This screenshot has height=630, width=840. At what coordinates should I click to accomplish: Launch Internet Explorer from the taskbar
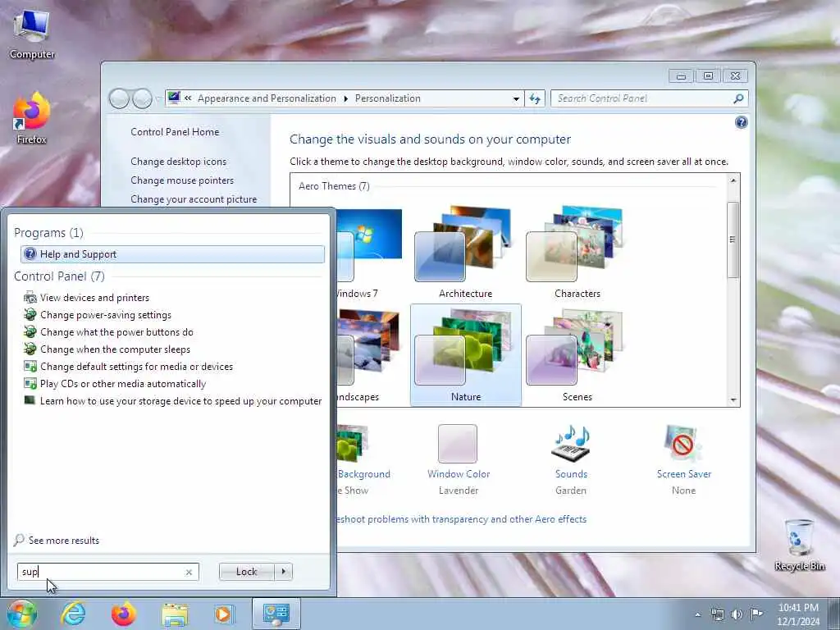click(73, 614)
